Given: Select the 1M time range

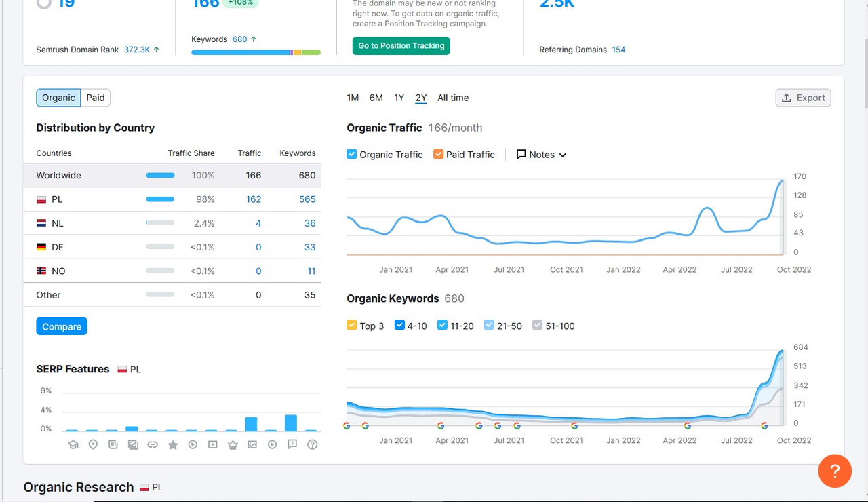Looking at the screenshot, I should (x=353, y=98).
